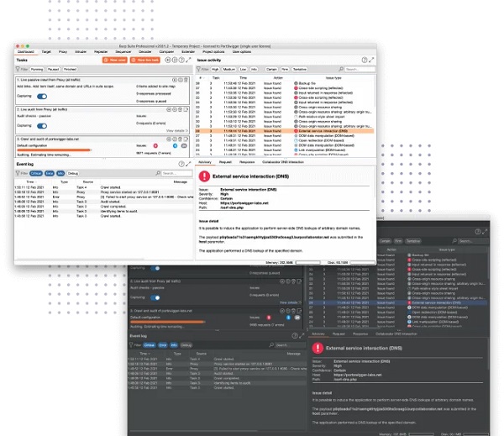Delete task 2 Live audit trash icon
The width and height of the screenshot is (504, 436).
click(181, 110)
